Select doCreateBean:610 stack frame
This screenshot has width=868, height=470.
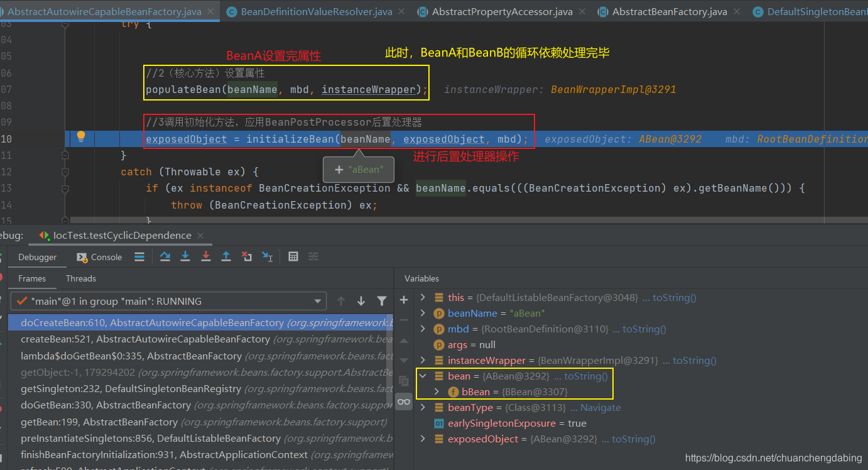tap(200, 322)
